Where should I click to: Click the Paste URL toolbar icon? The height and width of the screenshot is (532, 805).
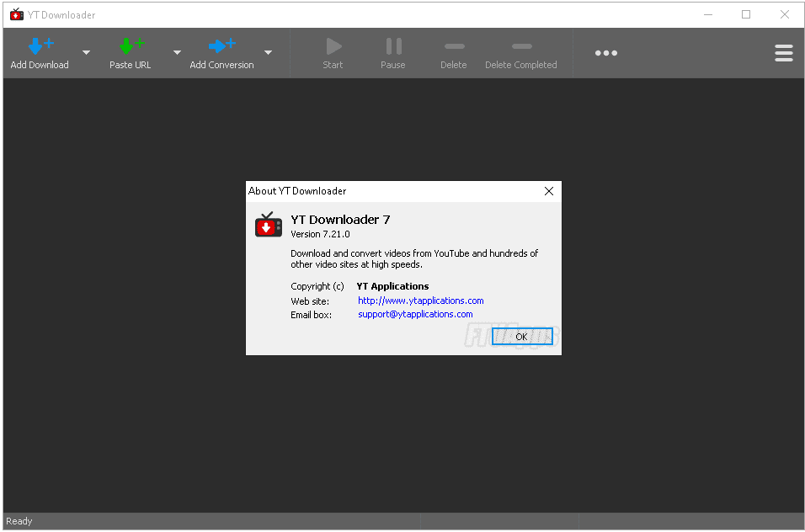click(131, 46)
